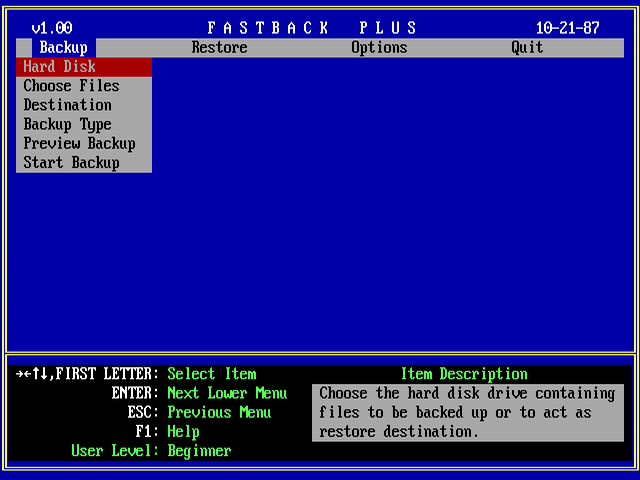The image size is (640, 480).
Task: Click the ENTER: key label
Action: (x=135, y=393)
